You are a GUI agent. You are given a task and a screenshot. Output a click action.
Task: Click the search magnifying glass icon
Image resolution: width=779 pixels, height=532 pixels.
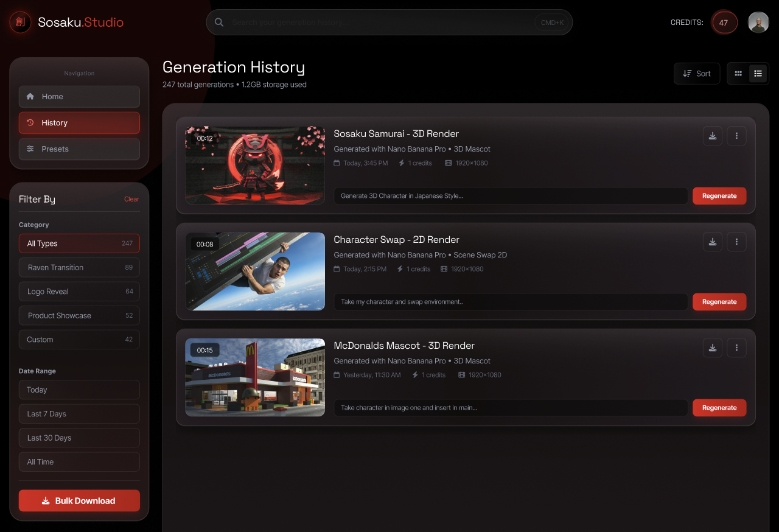click(218, 22)
